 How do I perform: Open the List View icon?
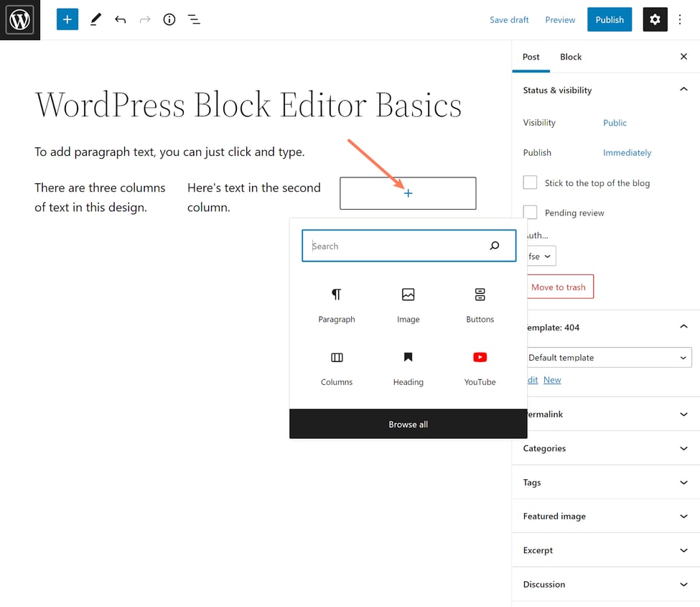pos(194,19)
